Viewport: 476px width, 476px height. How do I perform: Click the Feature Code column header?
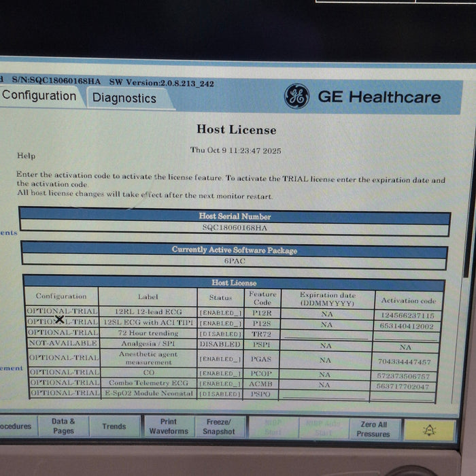pyautogui.click(x=262, y=298)
